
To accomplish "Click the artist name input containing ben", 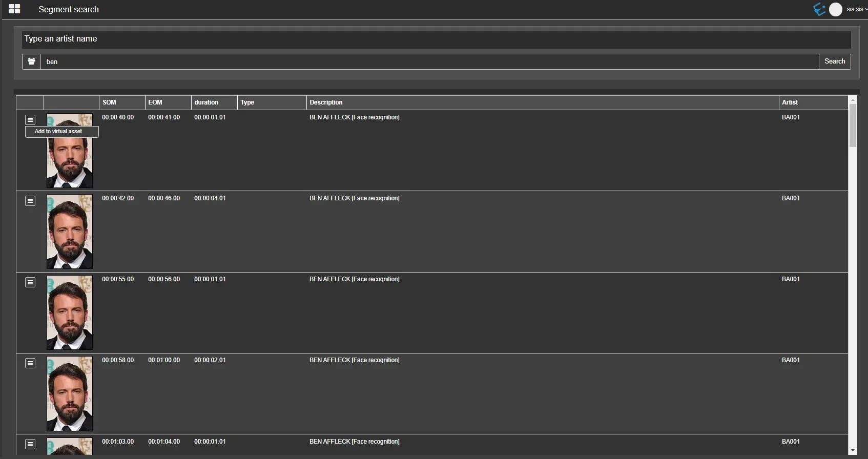I will point(429,61).
